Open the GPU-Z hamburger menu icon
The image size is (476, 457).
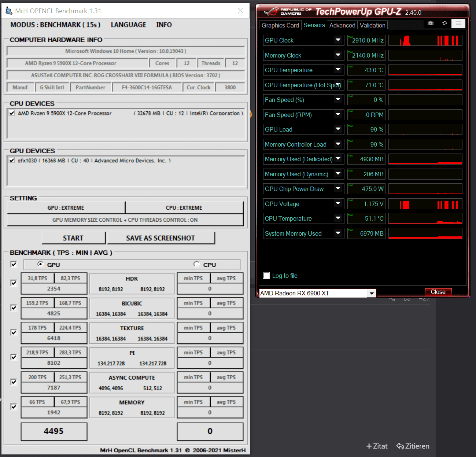tap(458, 23)
